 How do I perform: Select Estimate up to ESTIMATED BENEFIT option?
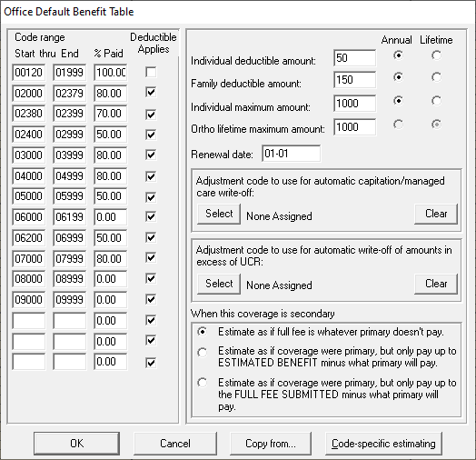click(203, 353)
